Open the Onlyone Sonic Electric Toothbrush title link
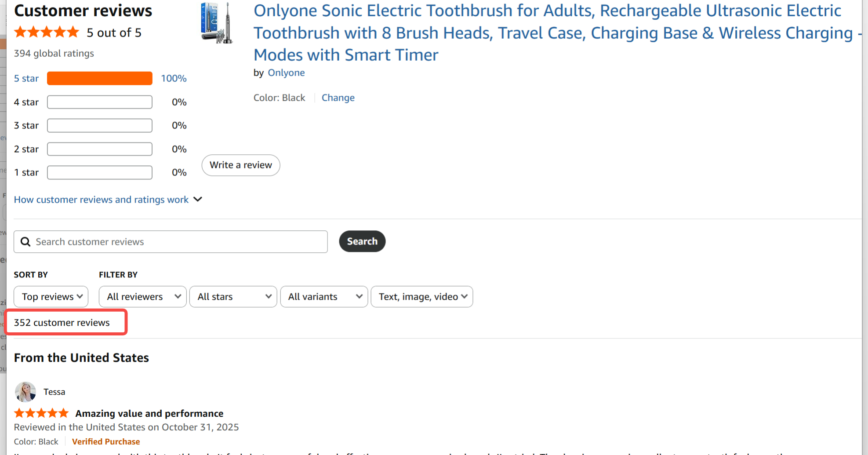 click(x=547, y=33)
